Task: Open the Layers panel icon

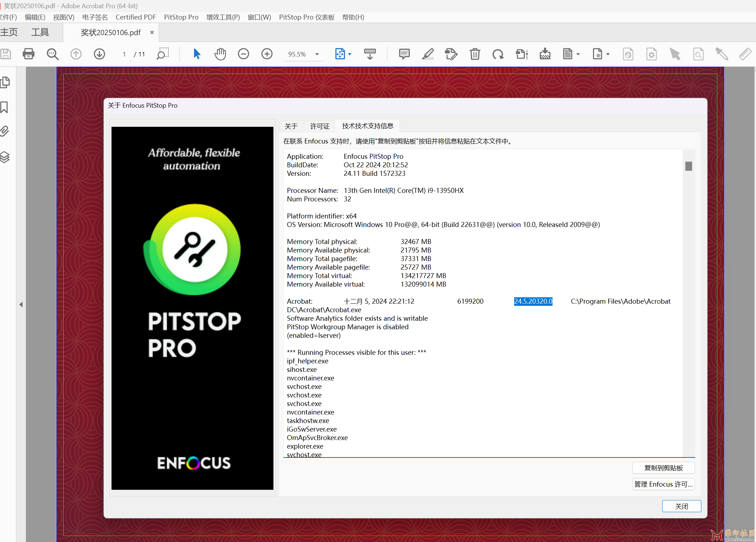Action: 5,157
